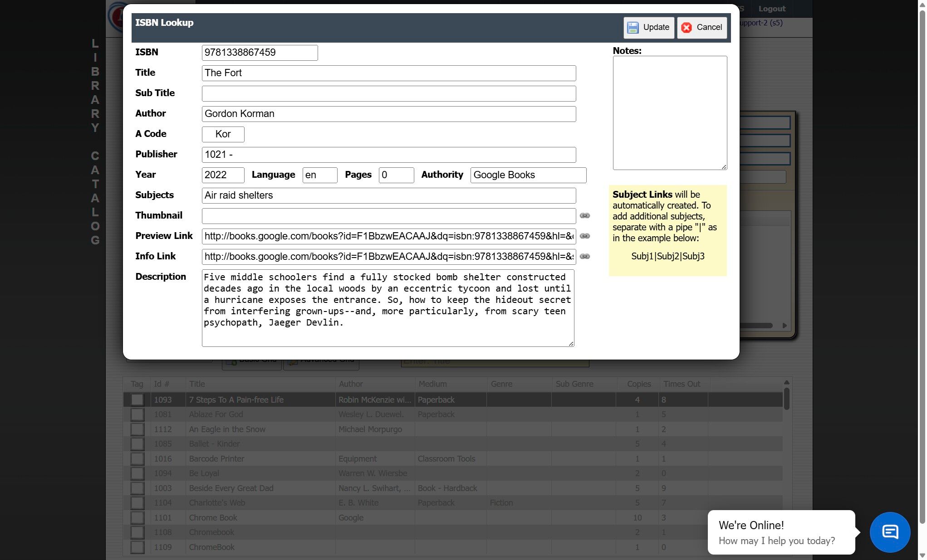Select the checkbox for Barcode Printer row

137,459
